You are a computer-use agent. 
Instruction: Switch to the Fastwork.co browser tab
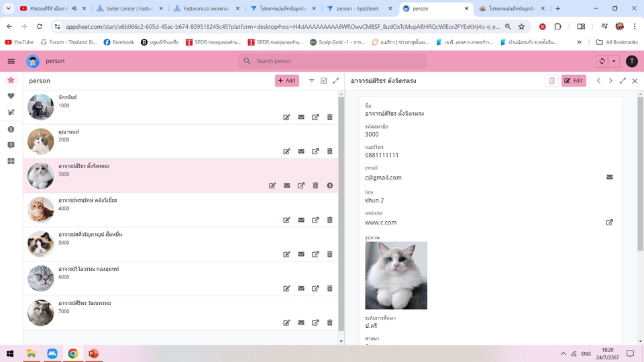pos(207,8)
